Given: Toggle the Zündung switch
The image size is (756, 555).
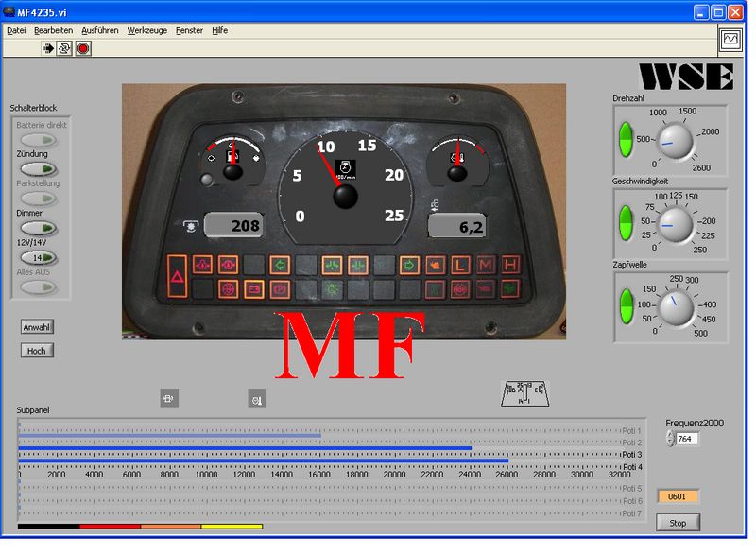Looking at the screenshot, I should [39, 168].
